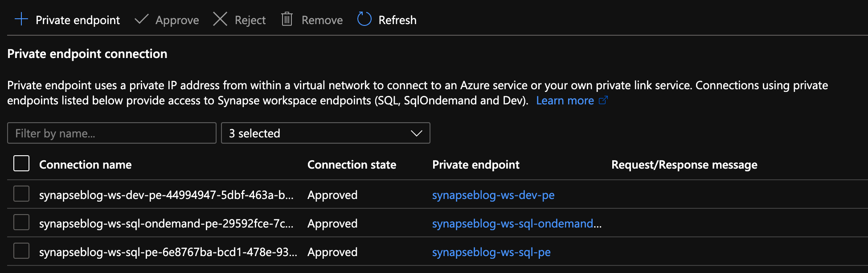The width and height of the screenshot is (868, 273).
Task: Click the 'Request/Response message' column header
Action: click(684, 165)
